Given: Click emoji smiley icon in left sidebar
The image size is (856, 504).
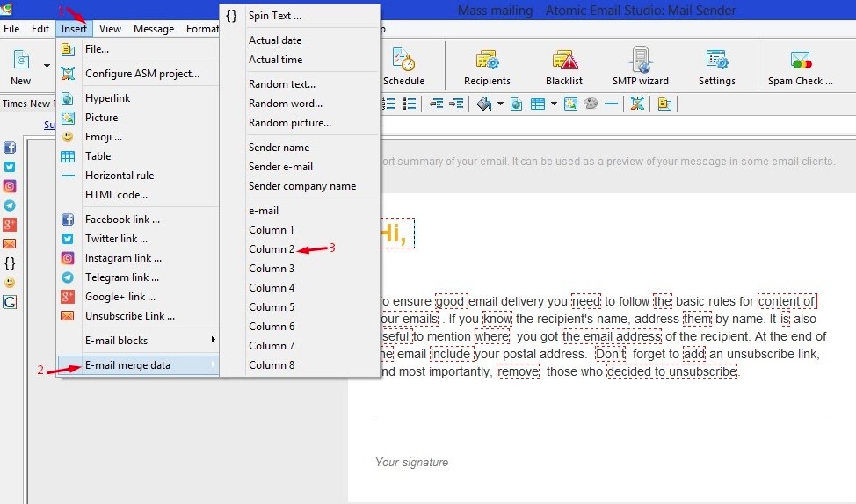Looking at the screenshot, I should click(x=10, y=283).
